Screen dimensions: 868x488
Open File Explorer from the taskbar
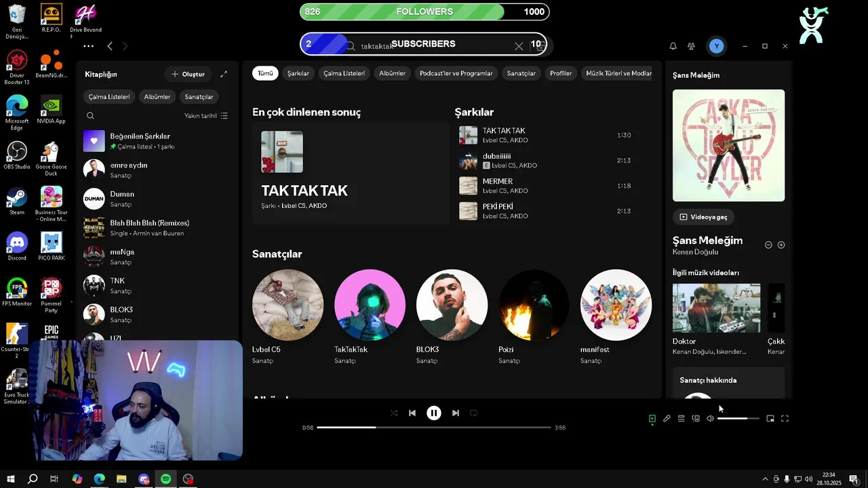121,479
